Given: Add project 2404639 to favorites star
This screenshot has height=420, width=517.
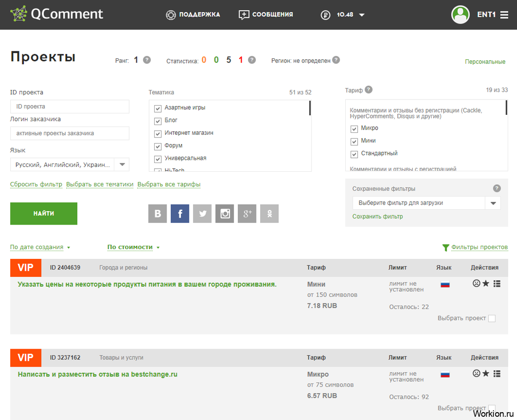Looking at the screenshot, I should pos(486,283).
